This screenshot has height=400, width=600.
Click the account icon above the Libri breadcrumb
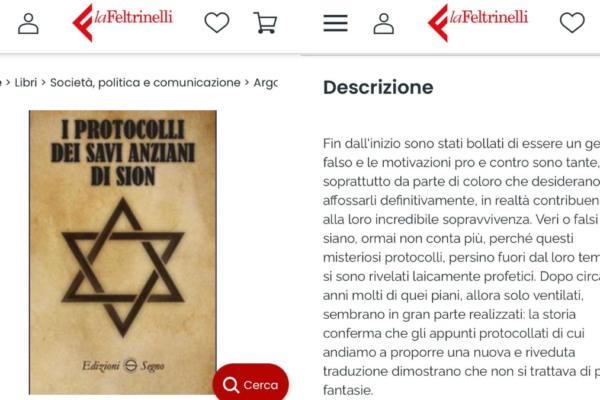[28, 24]
